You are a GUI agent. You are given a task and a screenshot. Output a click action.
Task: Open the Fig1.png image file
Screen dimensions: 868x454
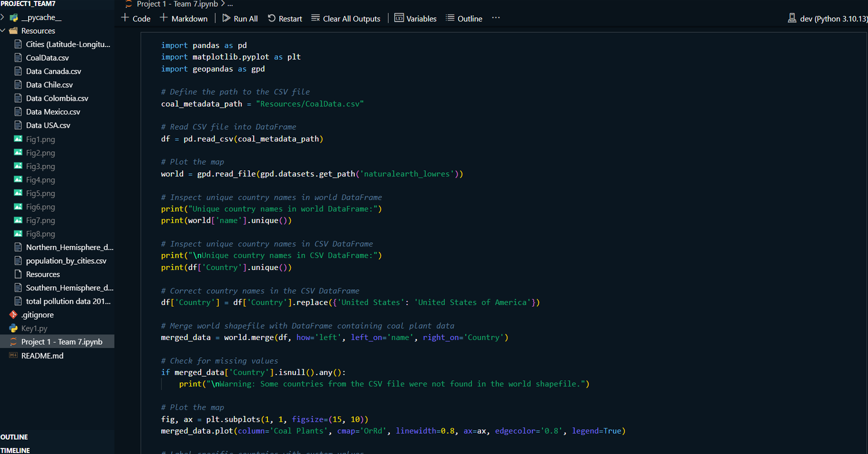[x=40, y=139]
